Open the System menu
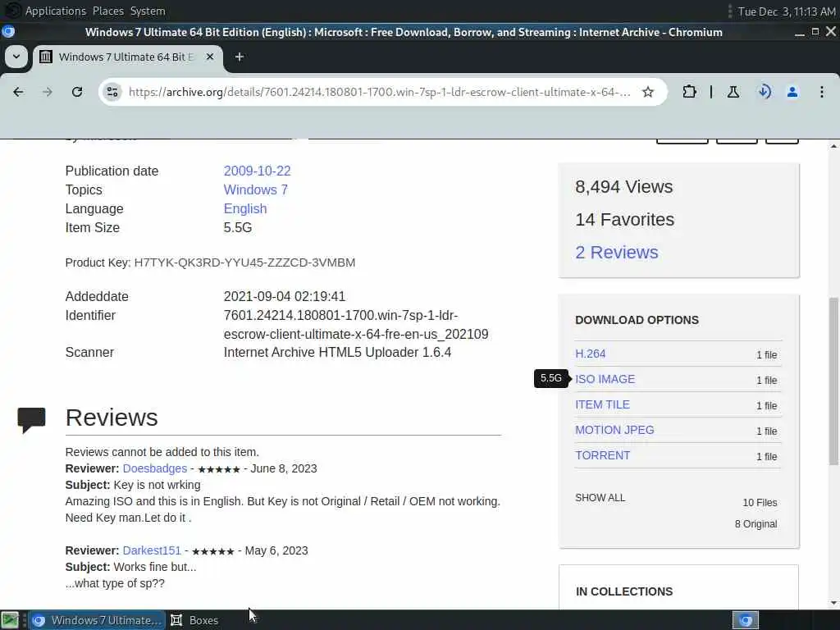This screenshot has width=840, height=630. coord(148,11)
